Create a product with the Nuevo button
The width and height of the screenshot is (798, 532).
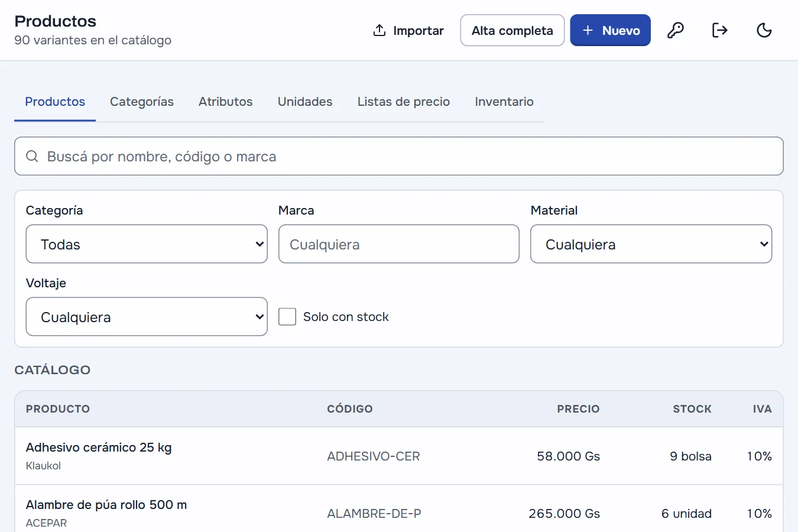coord(611,30)
